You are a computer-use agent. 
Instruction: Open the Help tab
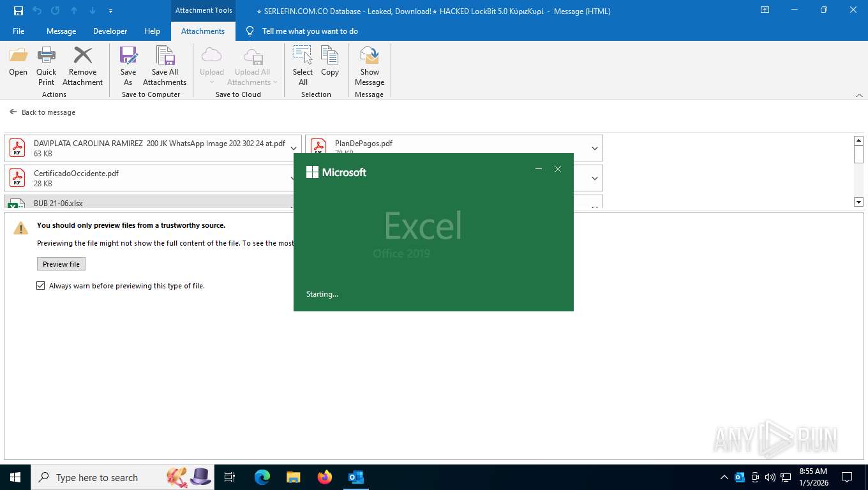click(152, 31)
